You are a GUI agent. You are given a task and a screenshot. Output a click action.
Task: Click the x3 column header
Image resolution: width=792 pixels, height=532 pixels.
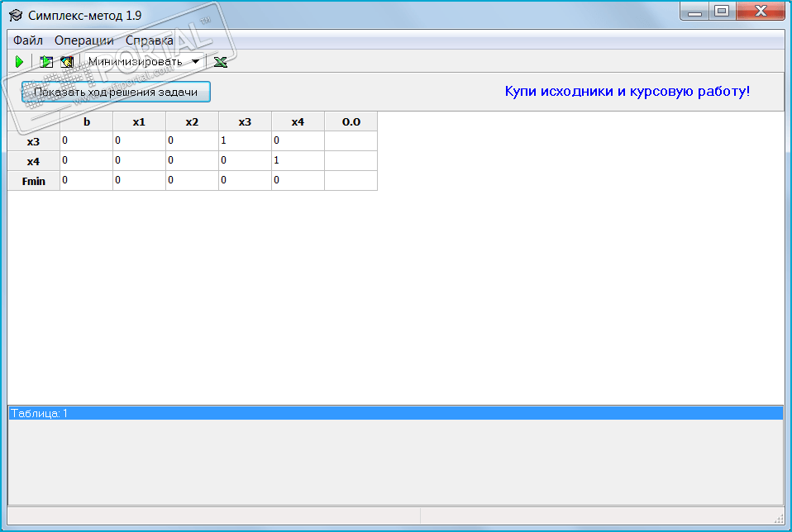point(245,121)
